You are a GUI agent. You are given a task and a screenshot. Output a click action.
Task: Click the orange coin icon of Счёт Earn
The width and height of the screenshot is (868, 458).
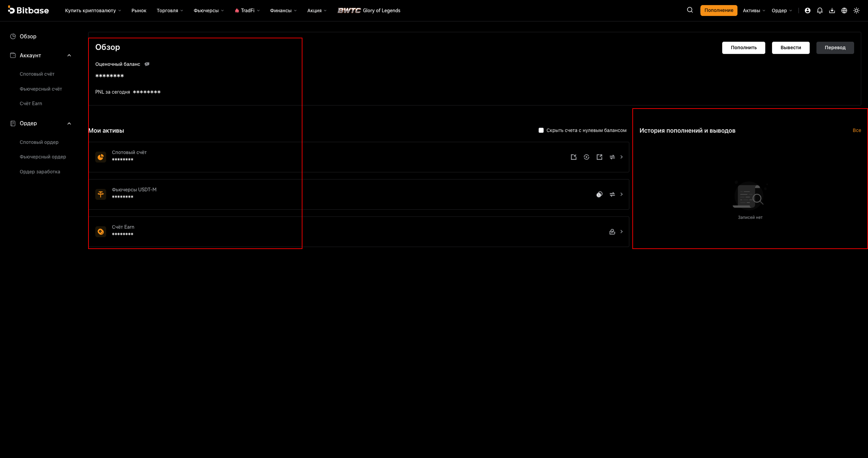101,232
